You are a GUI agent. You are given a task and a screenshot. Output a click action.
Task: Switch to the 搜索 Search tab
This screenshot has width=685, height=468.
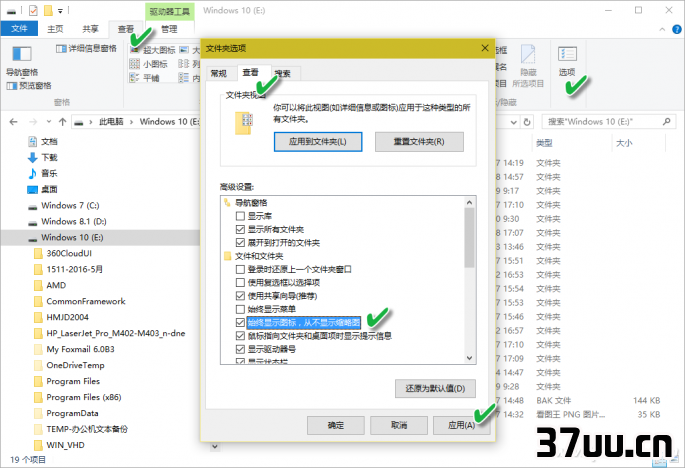click(x=283, y=73)
